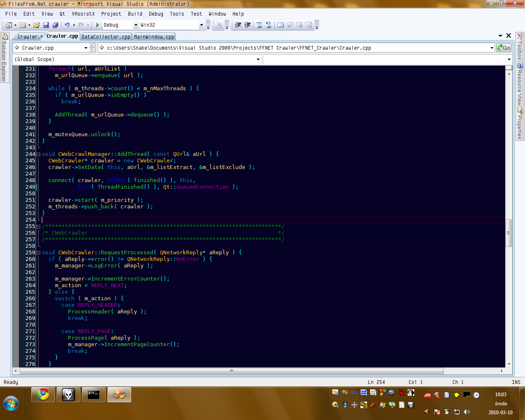Open the Solution Explorer side panel
This screenshot has height=420, width=525.
pos(4,57)
